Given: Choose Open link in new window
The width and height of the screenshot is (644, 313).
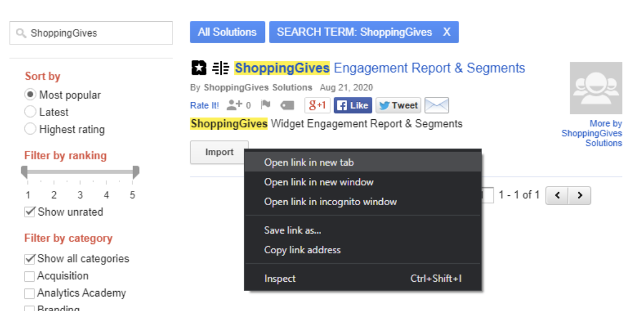Looking at the screenshot, I should pyautogui.click(x=363, y=182).
